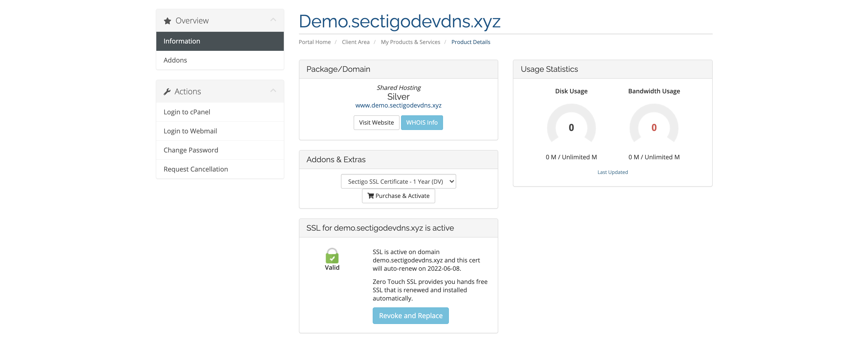Viewport: 868px width, 345px height.
Task: Open the www.demo.sectigodevdns.xyz link
Action: click(x=398, y=106)
